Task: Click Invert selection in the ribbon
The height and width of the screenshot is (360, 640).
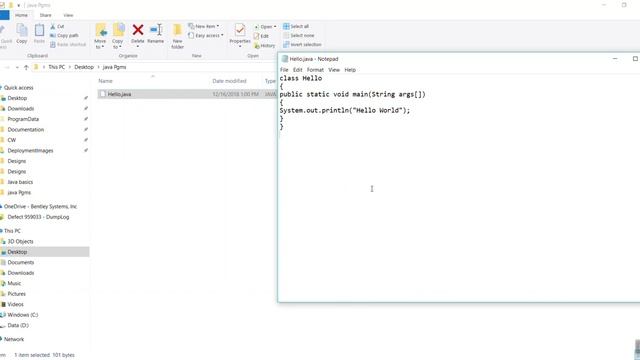Action: (x=302, y=44)
